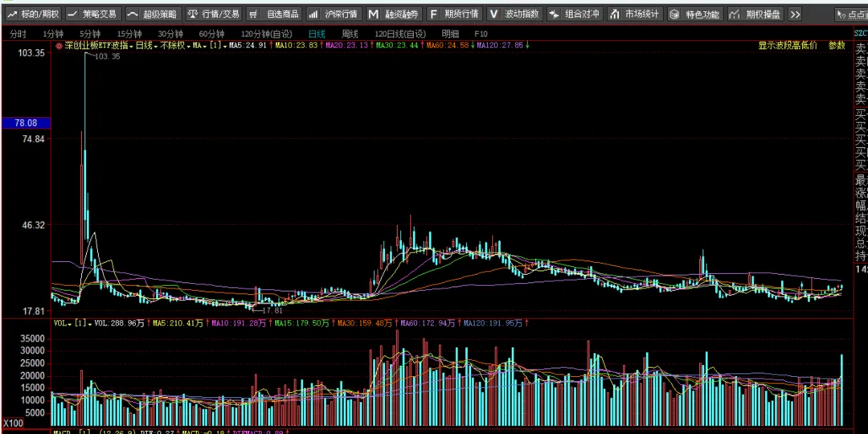Open the 行情/交易 toolbar label
The width and height of the screenshot is (868, 434).
(221, 14)
